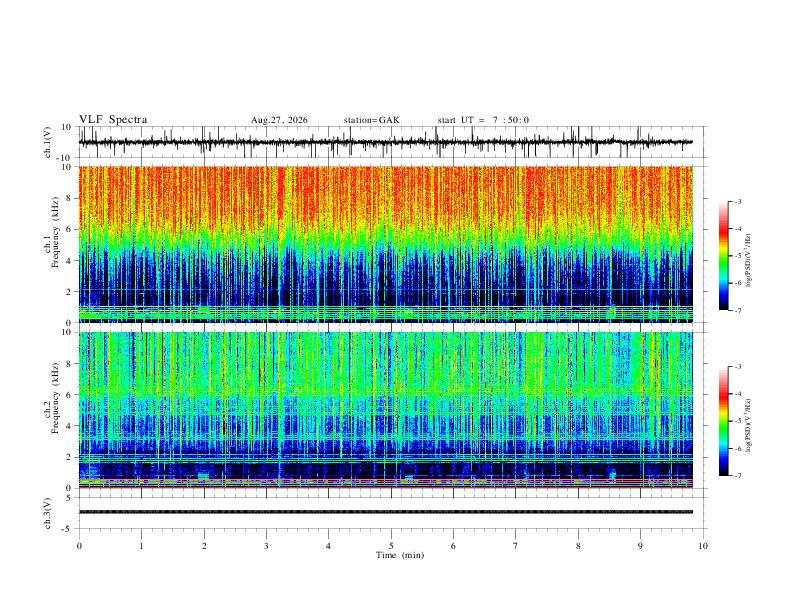The image size is (792, 612).
Task: Click the ch.3 flat voltage trace
Action: tap(385, 512)
